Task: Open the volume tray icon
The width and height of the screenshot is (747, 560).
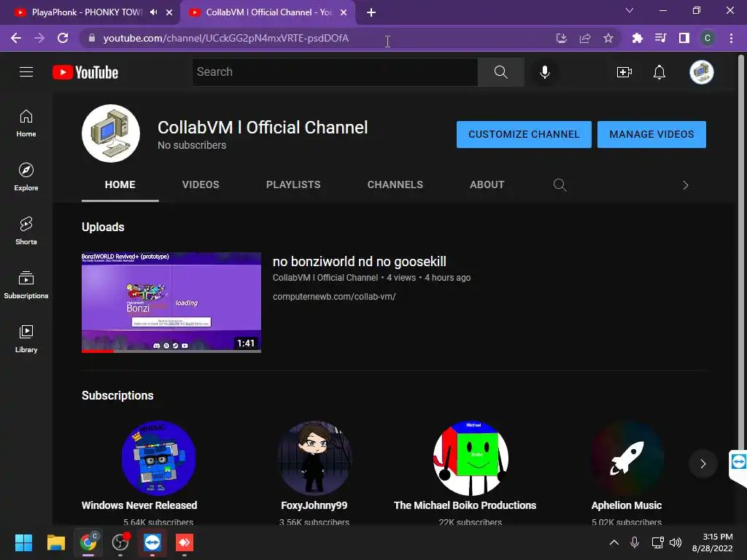Action: (676, 542)
